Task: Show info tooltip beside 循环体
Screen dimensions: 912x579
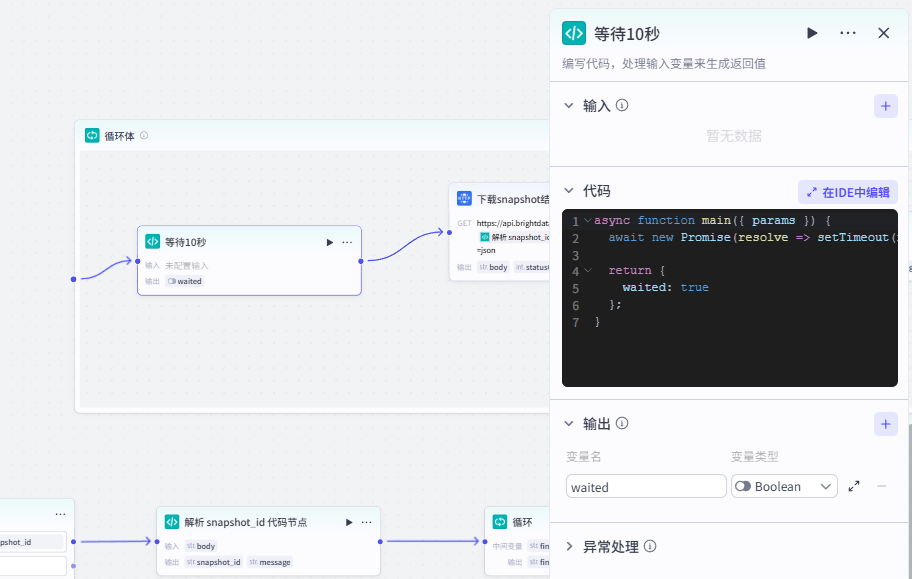Action: pos(144,136)
